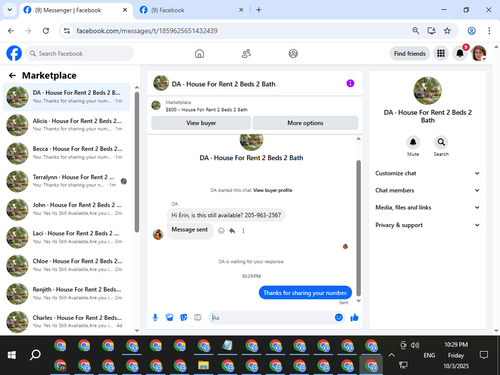Click the browser address bar URL

147,31
